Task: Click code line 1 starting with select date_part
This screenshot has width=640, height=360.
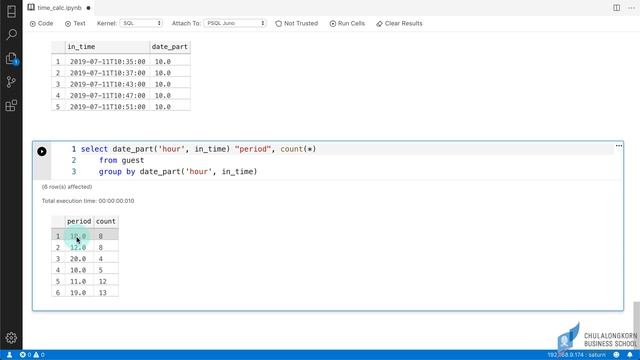Action: [198, 149]
